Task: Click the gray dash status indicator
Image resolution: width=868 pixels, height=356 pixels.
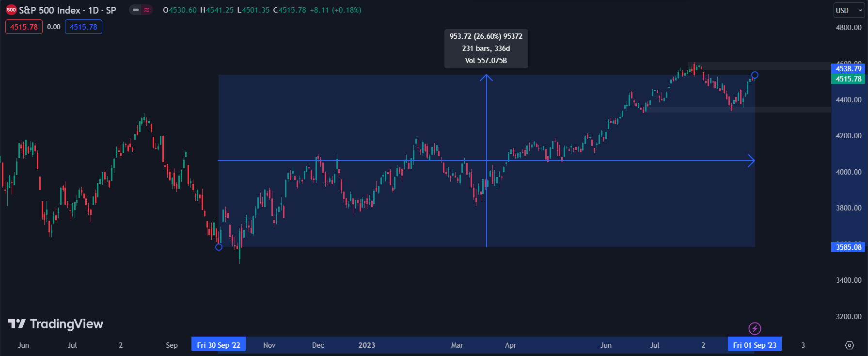Action: pos(135,10)
